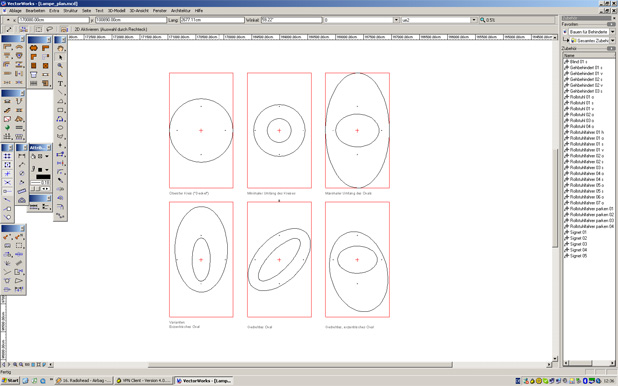Click the Lang length input field
This screenshot has width=618, height=386.
[x=211, y=20]
